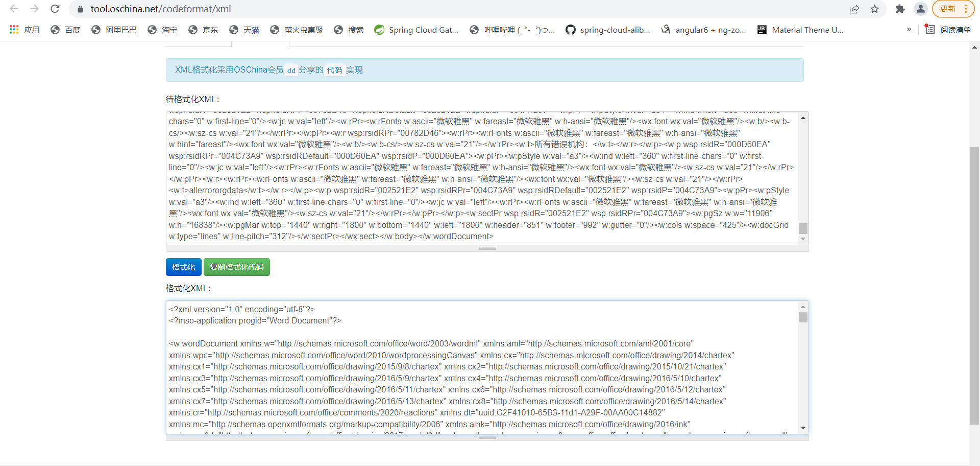Click the 复制格式化代码 button
Image resolution: width=980 pixels, height=466 pixels.
(x=236, y=267)
